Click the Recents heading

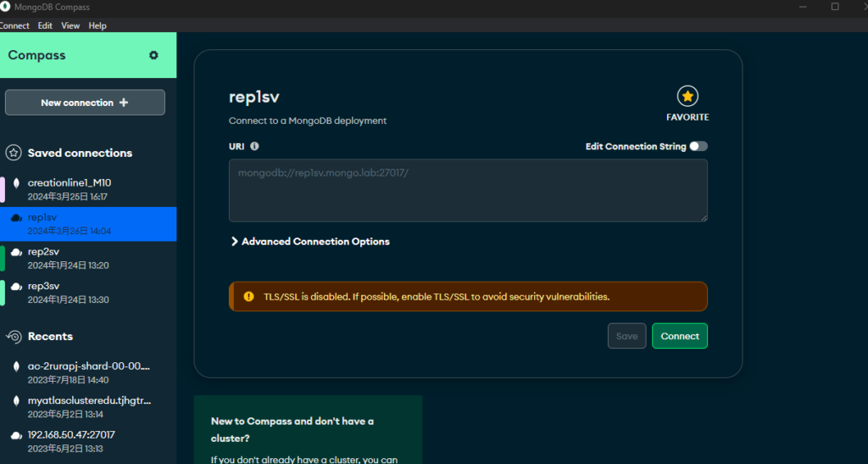point(50,336)
